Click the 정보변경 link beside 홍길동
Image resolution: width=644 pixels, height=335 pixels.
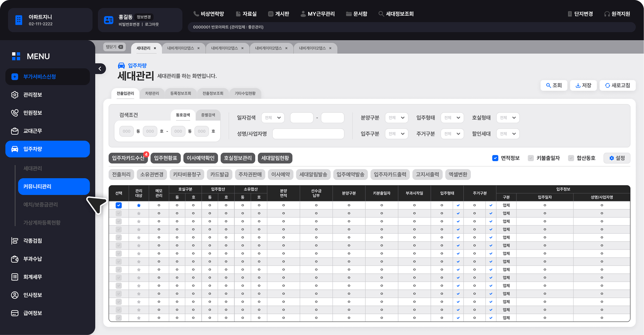144,17
